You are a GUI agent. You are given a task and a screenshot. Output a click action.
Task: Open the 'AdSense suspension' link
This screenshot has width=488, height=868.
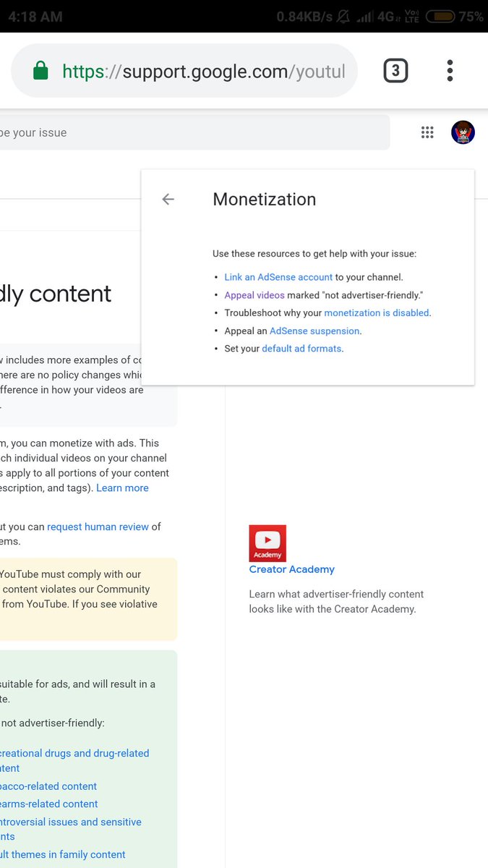point(314,331)
